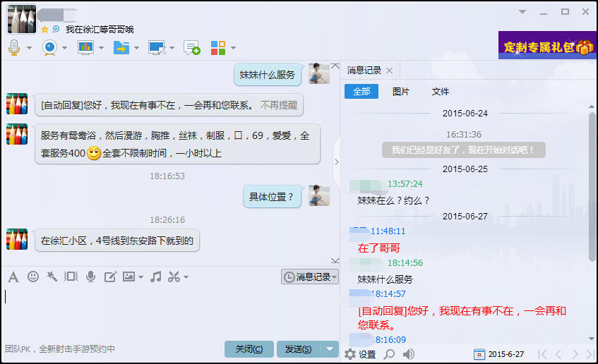This screenshot has width=598, height=364.
Task: Select the 全部 filter tab
Action: coord(361,92)
